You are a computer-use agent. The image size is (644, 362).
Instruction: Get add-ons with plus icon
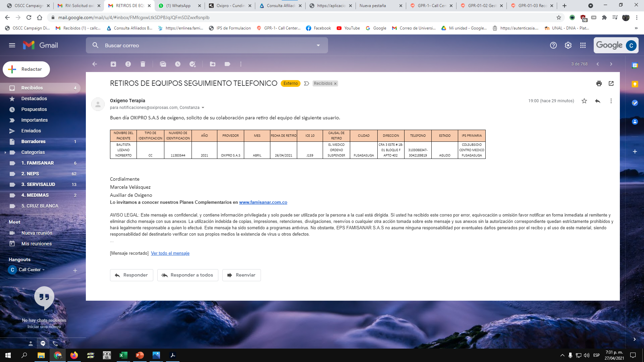[635, 152]
